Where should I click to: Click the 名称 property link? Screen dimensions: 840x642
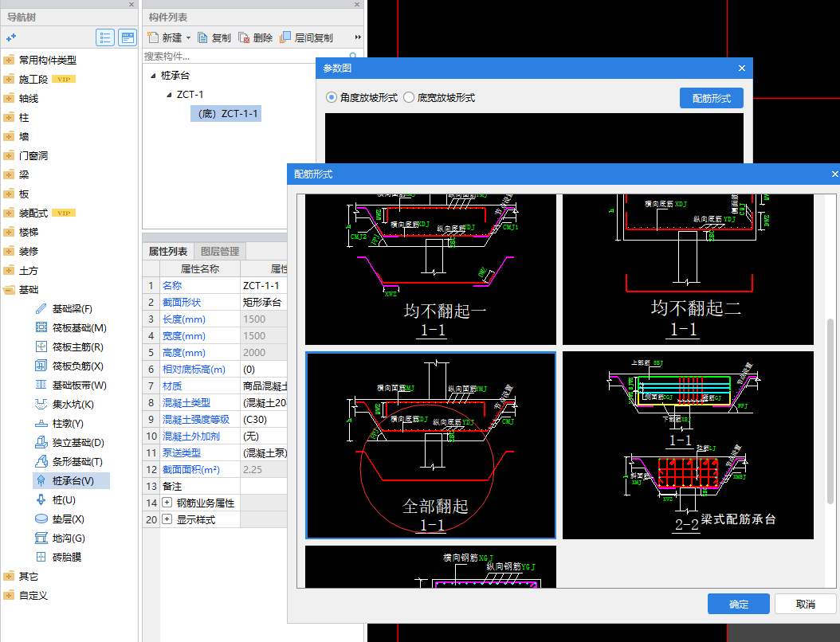[172, 285]
